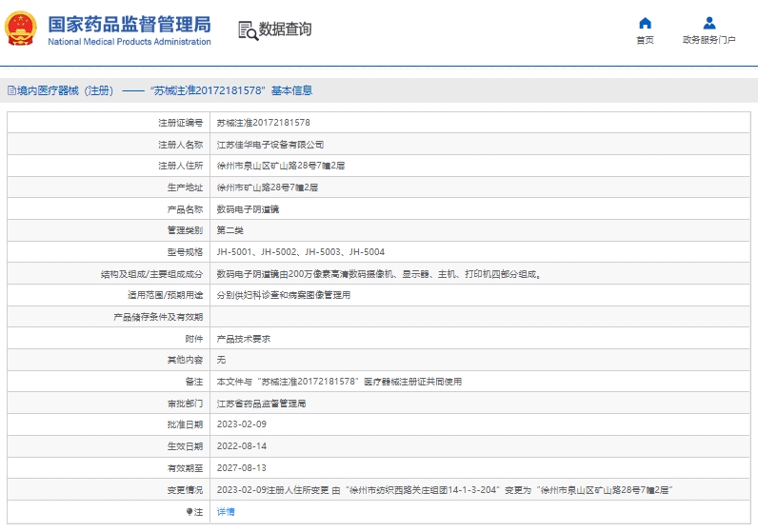Screen dimensions: 758x532
Task: Click the approval date 2023-02-09 value
Action: [x=242, y=425]
